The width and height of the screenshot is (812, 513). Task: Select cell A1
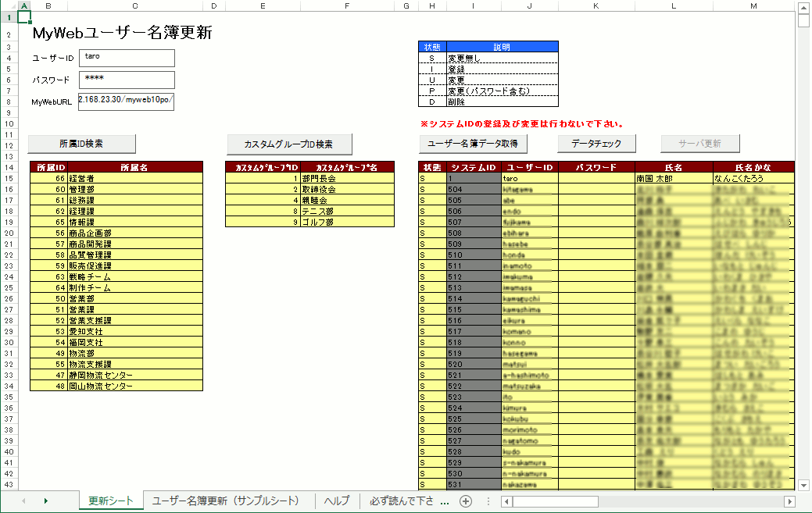pos(24,17)
